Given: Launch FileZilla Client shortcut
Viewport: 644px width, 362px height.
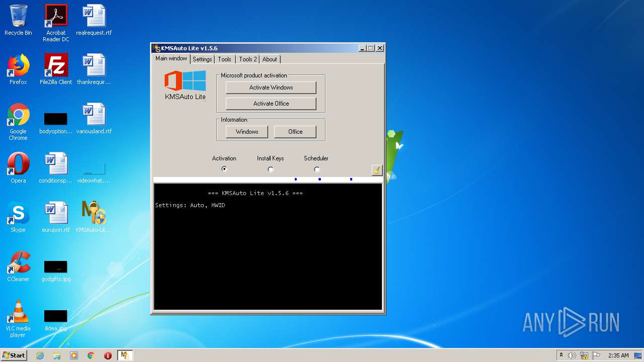Looking at the screenshot, I should click(56, 69).
